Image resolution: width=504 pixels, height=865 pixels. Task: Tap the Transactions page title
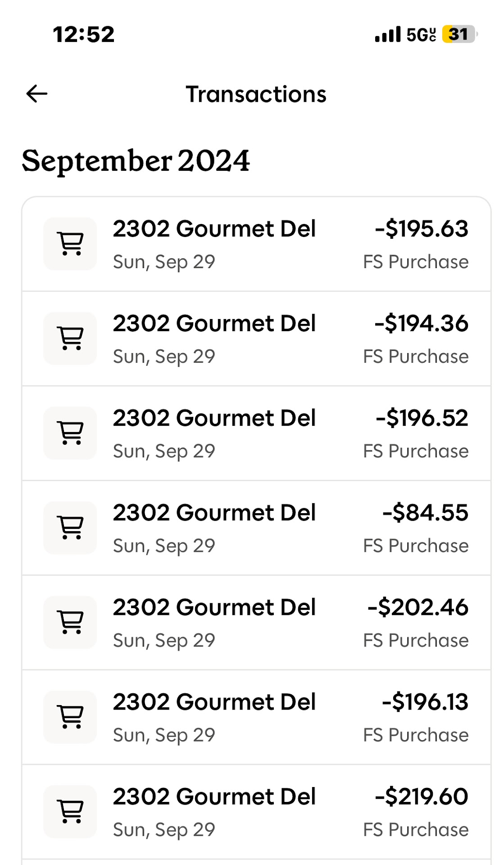pos(256,94)
